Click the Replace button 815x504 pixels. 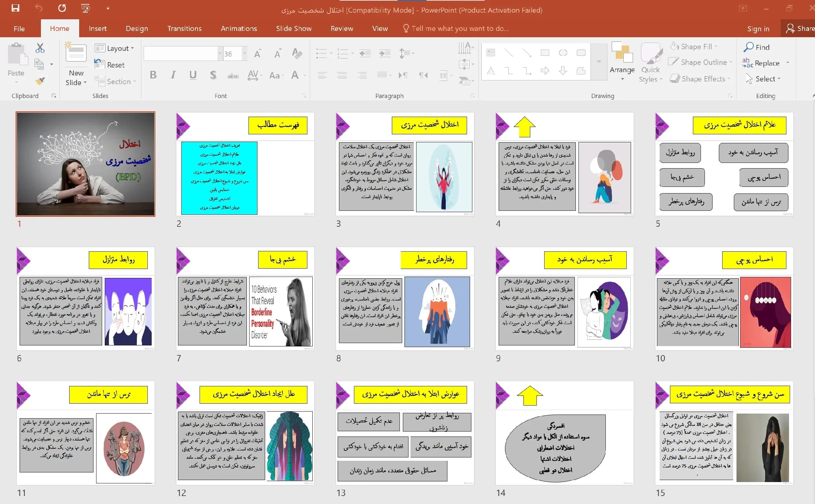(x=761, y=63)
